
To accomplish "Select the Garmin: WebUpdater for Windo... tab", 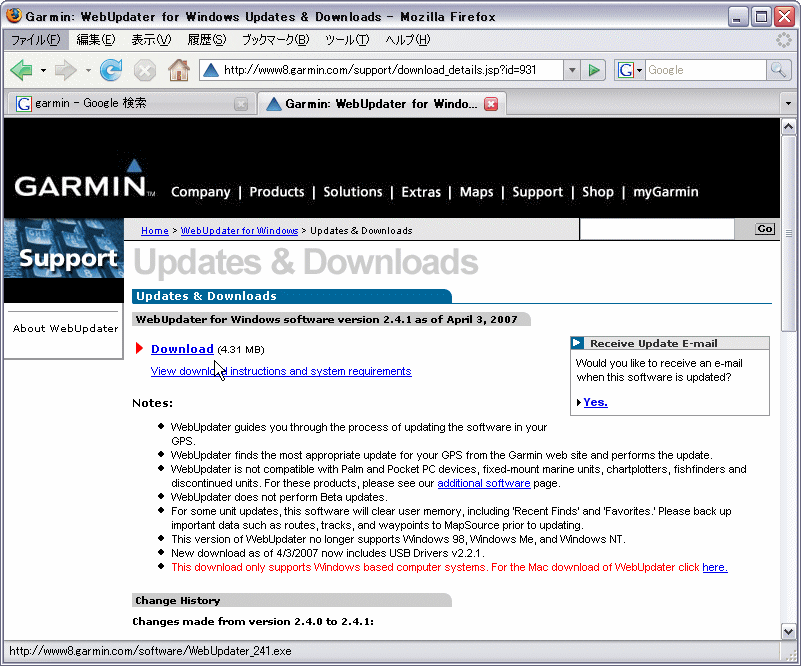I will (x=382, y=104).
